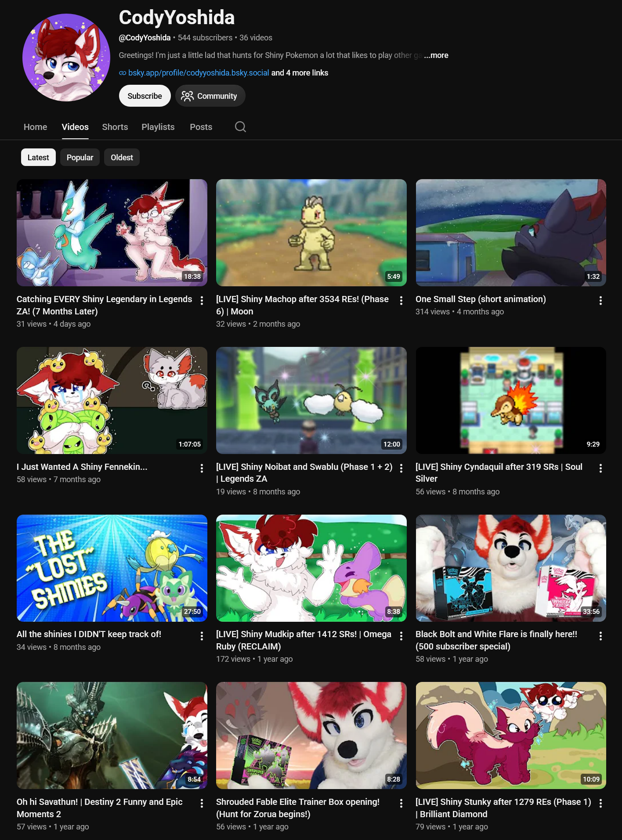Switch to the Posts tab

pos(201,127)
